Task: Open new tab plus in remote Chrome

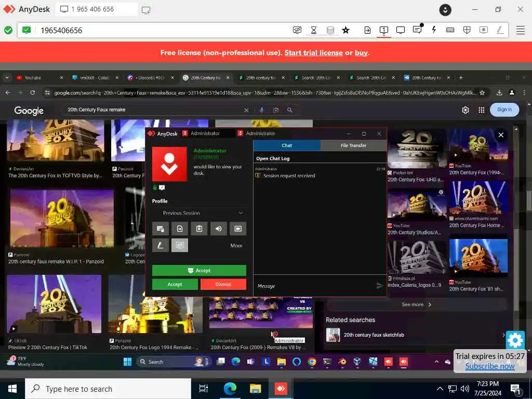Action: (x=461, y=78)
